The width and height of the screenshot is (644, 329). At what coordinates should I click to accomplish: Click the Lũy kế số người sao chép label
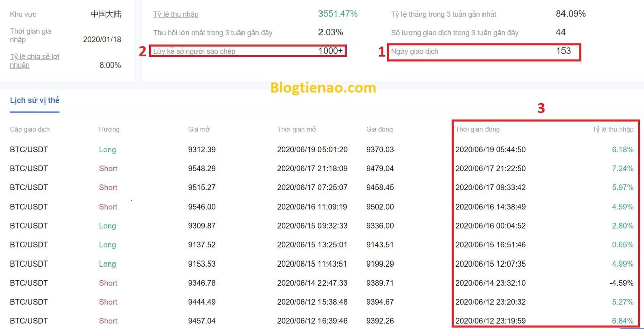coord(194,51)
